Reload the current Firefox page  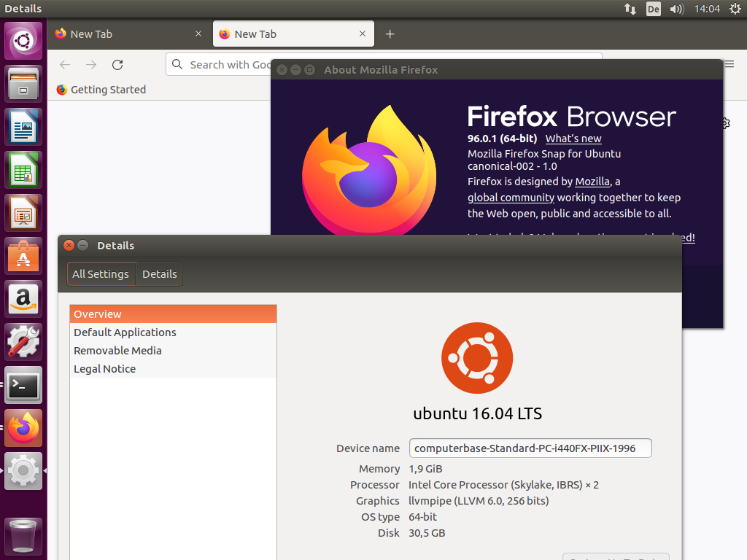click(x=117, y=65)
